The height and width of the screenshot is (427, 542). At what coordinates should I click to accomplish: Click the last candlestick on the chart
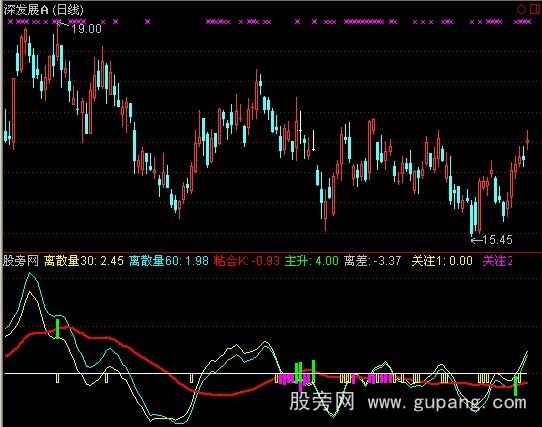(527, 141)
